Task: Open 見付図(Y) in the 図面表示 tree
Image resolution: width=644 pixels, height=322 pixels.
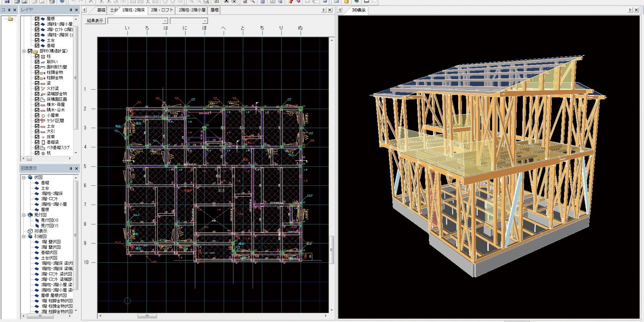Action: click(x=50, y=226)
